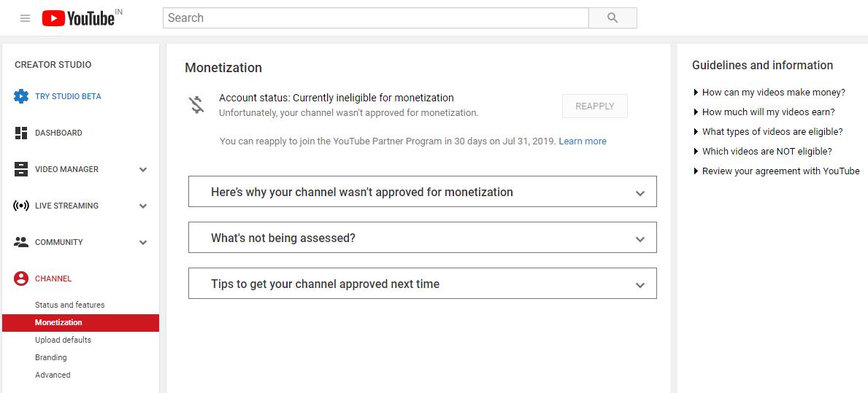Click the search magnifier button

coord(612,17)
